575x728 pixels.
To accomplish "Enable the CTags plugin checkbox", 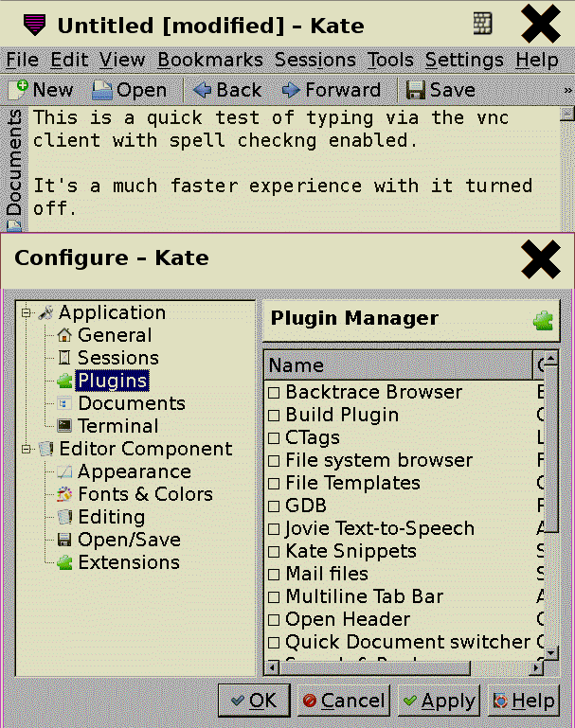I will (274, 437).
